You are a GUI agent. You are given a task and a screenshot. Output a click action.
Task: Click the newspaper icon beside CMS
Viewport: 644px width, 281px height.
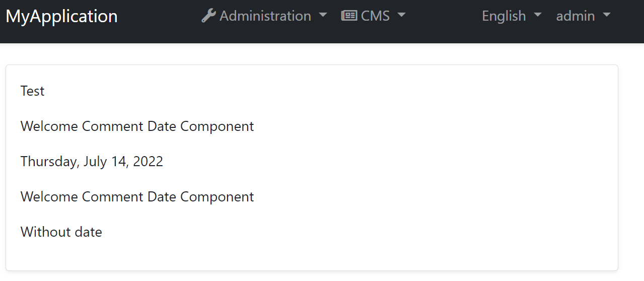[x=349, y=16]
